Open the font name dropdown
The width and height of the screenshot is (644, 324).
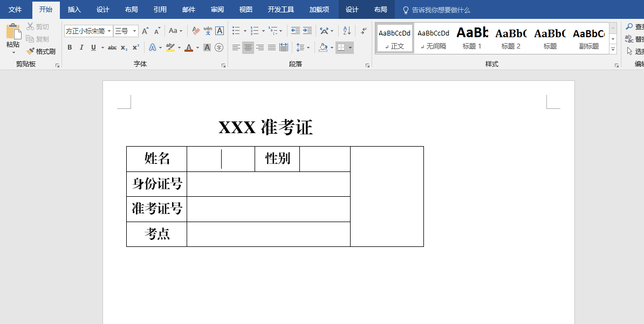tap(109, 31)
